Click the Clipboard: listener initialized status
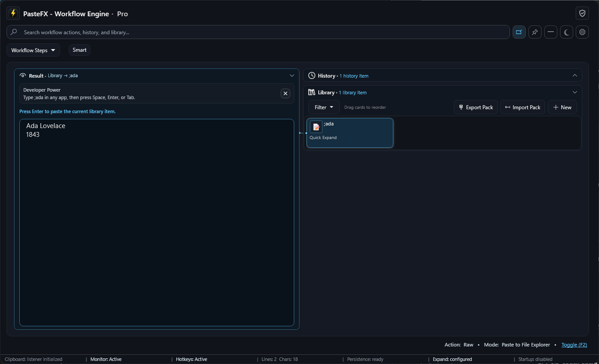 pyautogui.click(x=34, y=359)
